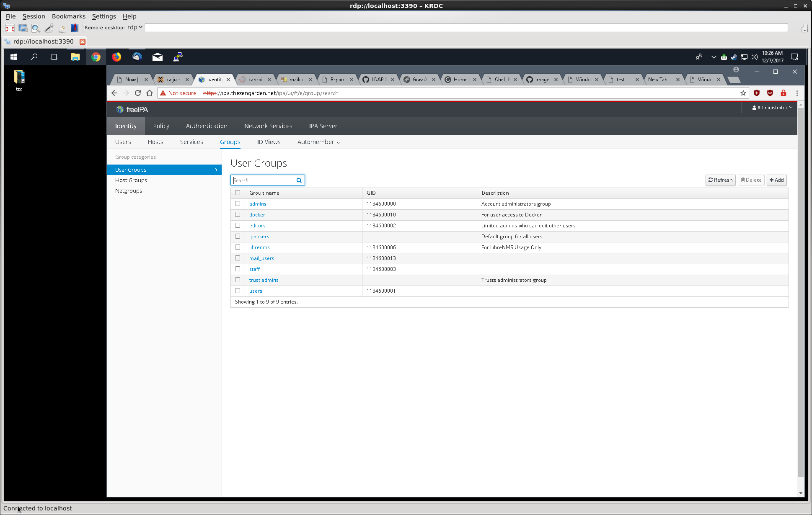Check the staff group checkbox
Viewport: 812px width, 515px height.
[x=238, y=269]
